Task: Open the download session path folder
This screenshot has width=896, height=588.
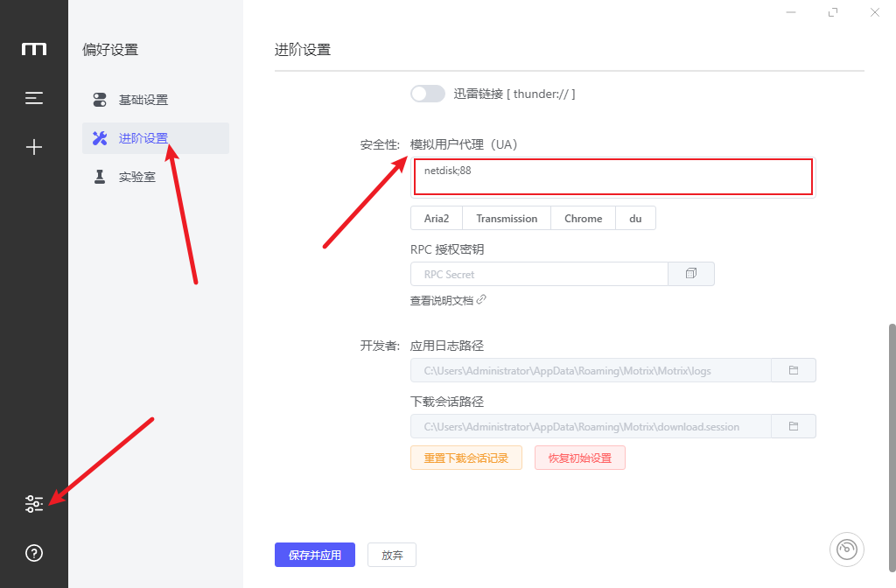Action: tap(794, 426)
